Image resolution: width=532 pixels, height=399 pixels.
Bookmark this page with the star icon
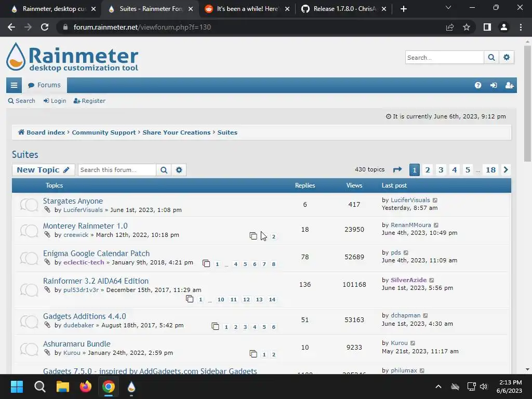point(467,27)
